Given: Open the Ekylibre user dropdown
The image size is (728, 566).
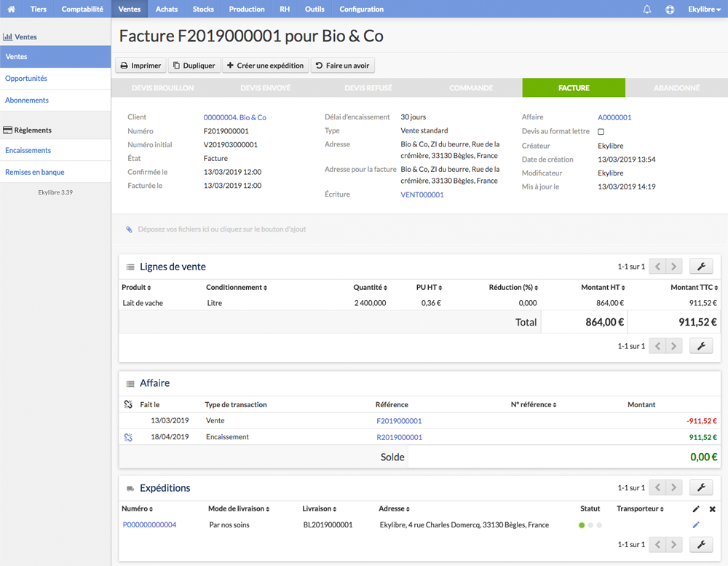Looking at the screenshot, I should 704,9.
